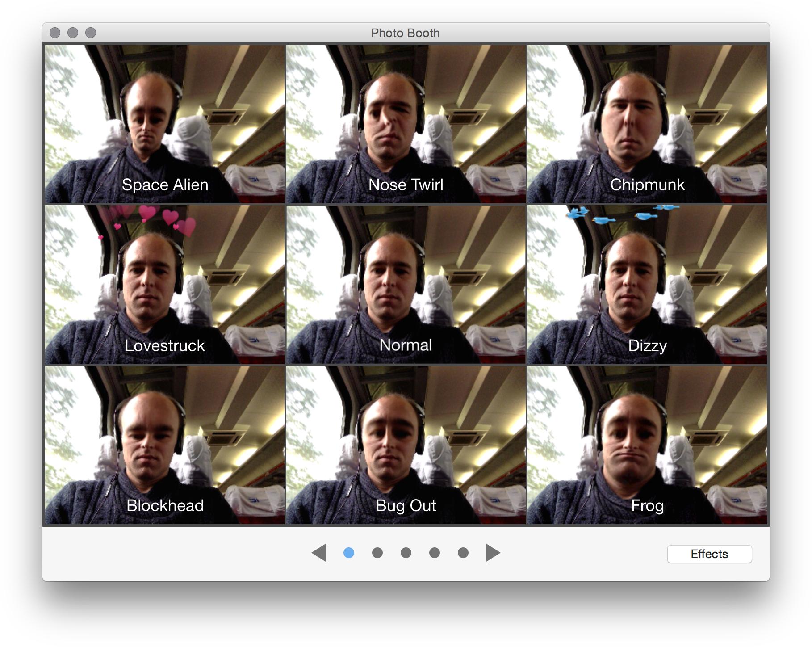Choose the Dizzy birds effect
Screen dimensions: 812x647
coord(647,285)
